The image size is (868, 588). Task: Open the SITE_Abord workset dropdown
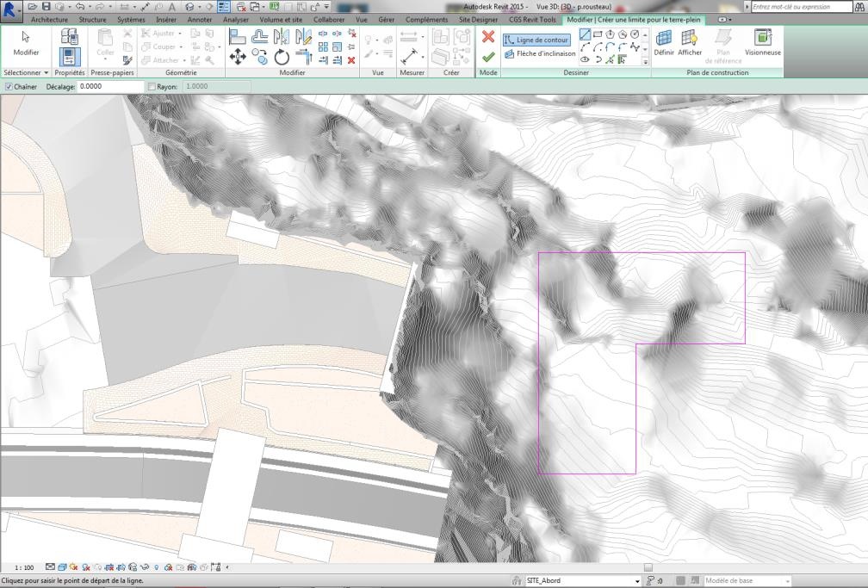click(636, 580)
